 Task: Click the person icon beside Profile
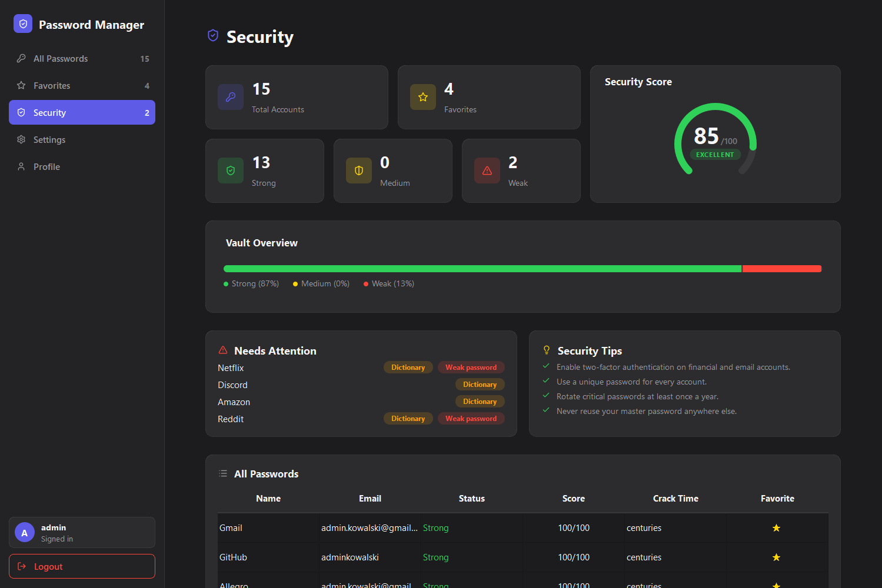[21, 166]
